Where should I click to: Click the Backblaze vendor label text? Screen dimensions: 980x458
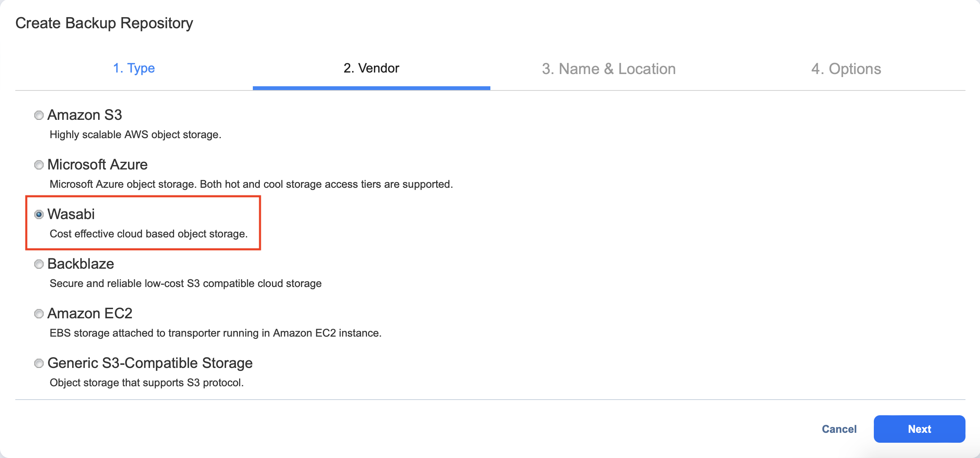click(81, 264)
